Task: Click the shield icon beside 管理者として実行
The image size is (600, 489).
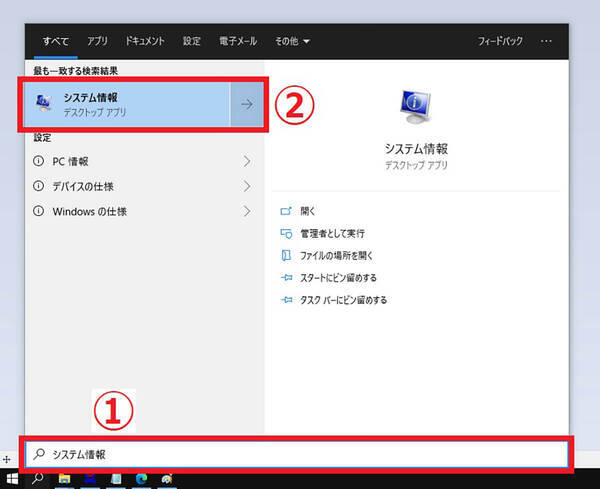Action: point(286,233)
